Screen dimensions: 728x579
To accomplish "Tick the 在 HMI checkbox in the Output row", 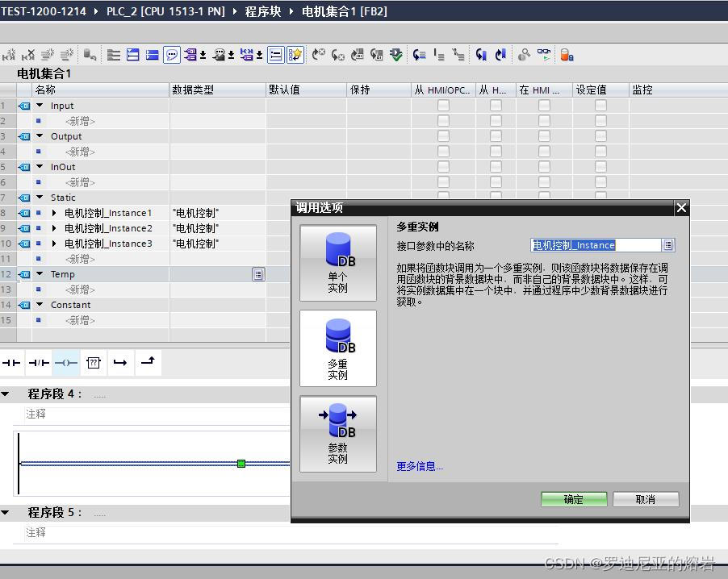I will coord(544,136).
